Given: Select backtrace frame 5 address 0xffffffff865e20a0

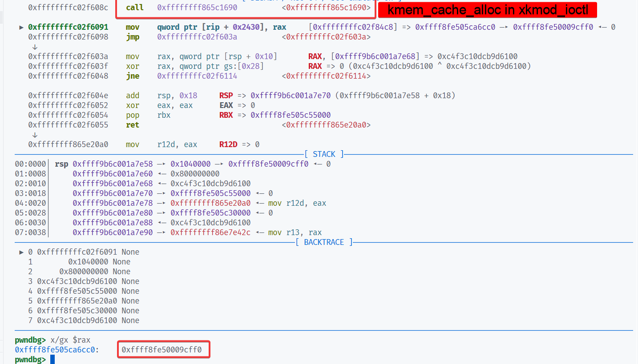Looking at the screenshot, I should [x=77, y=301].
